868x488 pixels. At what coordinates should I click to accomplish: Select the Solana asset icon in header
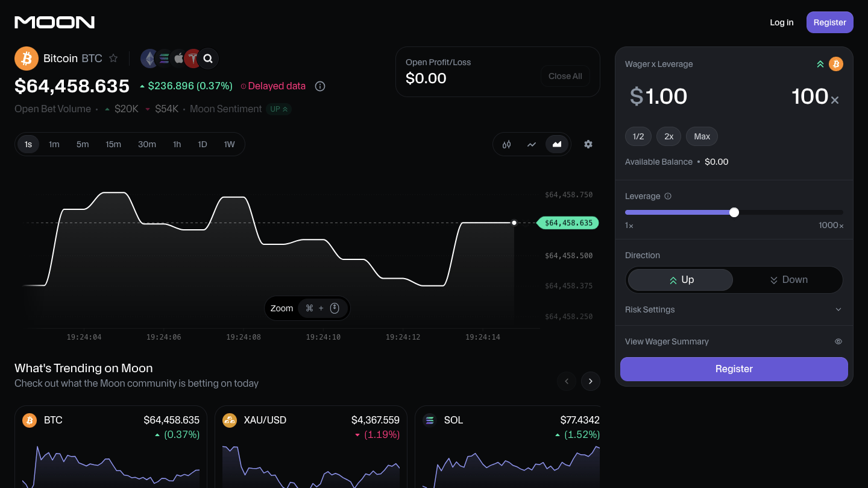point(164,59)
